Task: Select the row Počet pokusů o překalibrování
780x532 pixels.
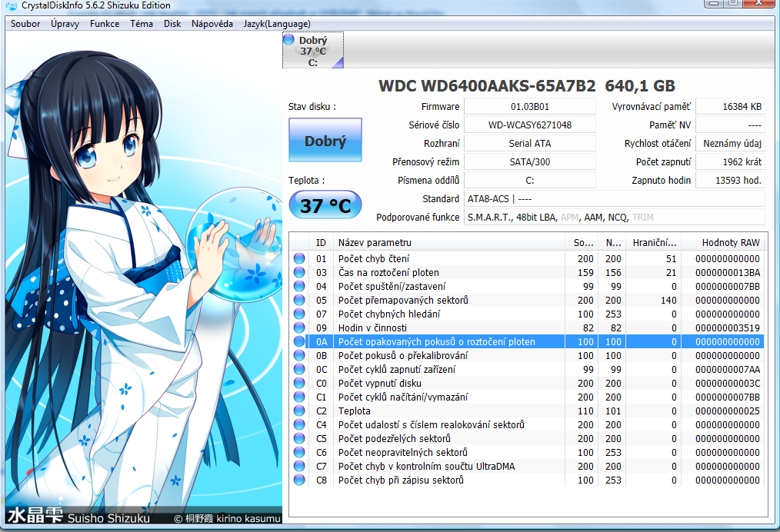Action: coord(527,355)
